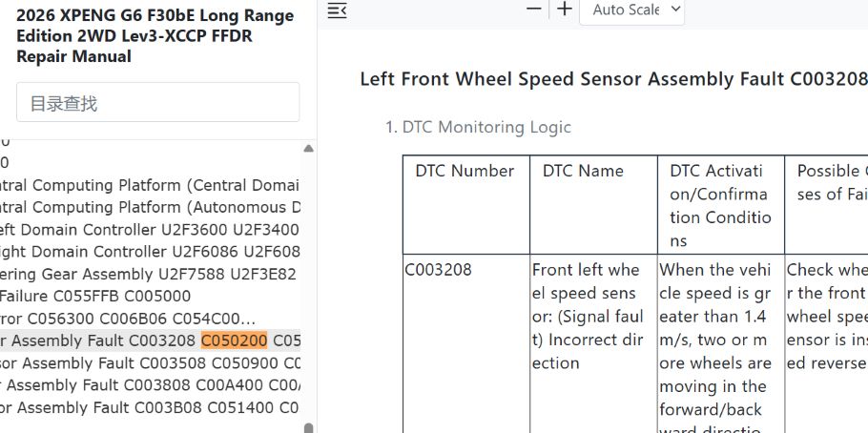Image resolution: width=868 pixels, height=433 pixels.
Task: Click the highlighted C050200 code
Action: [234, 340]
